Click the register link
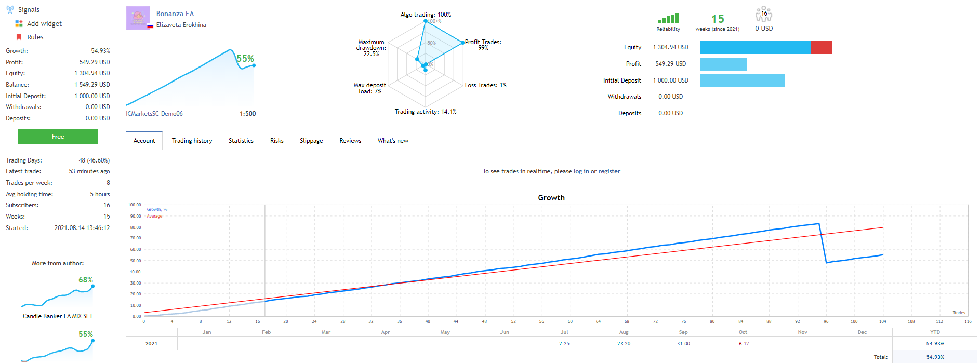Screen dimensions: 980x364 [609, 171]
